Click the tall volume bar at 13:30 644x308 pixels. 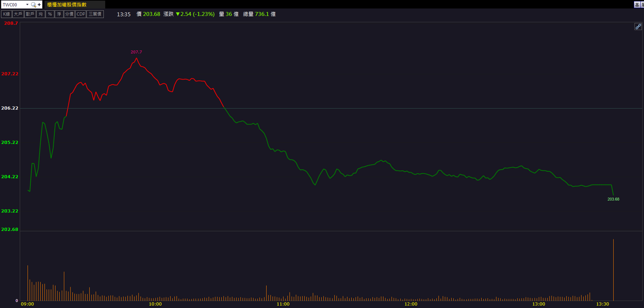click(613, 269)
